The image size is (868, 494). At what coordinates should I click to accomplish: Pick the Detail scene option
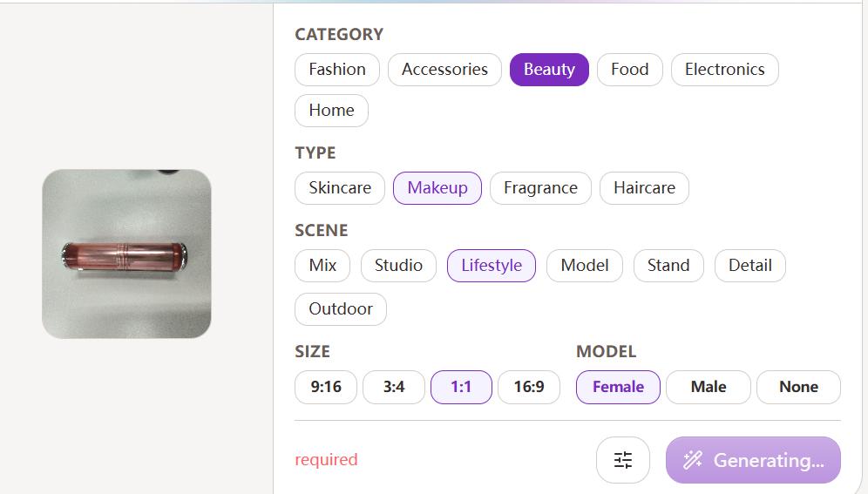[750, 266]
